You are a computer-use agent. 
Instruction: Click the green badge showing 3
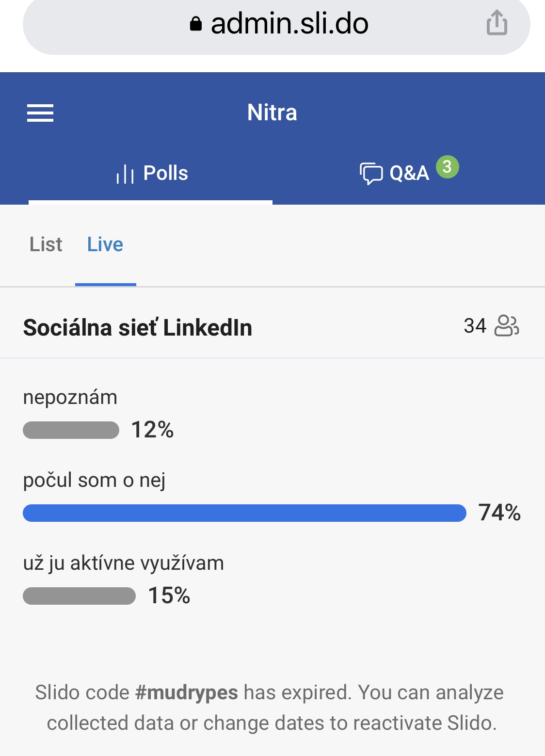(447, 167)
